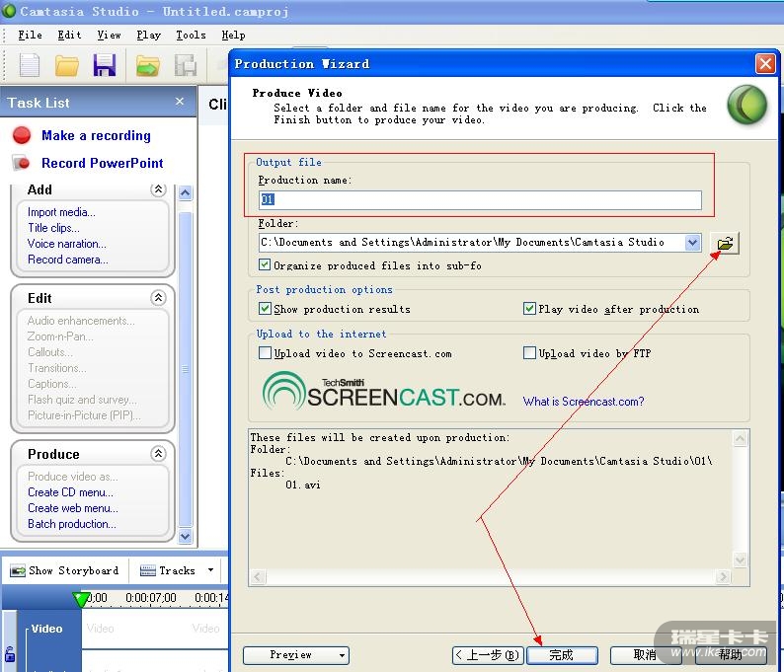Viewport: 784px width, 672px height.
Task: Click Create web menu... link
Action: [x=73, y=508]
